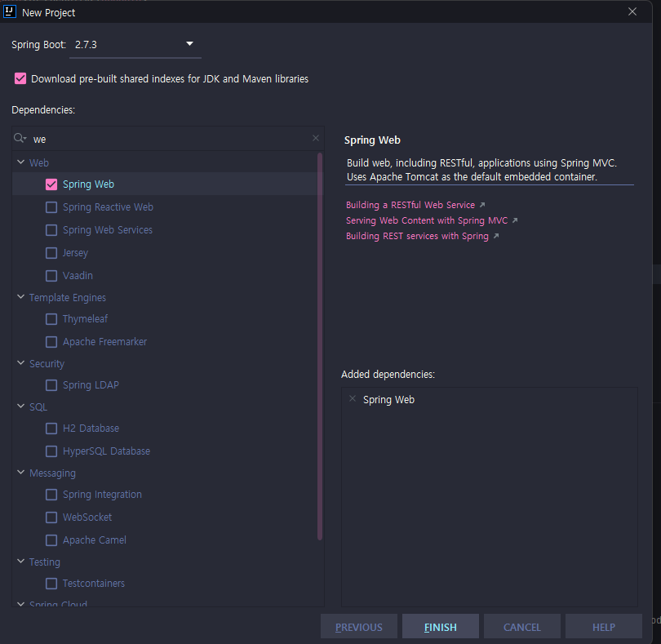Collapse the Web category

[20, 162]
